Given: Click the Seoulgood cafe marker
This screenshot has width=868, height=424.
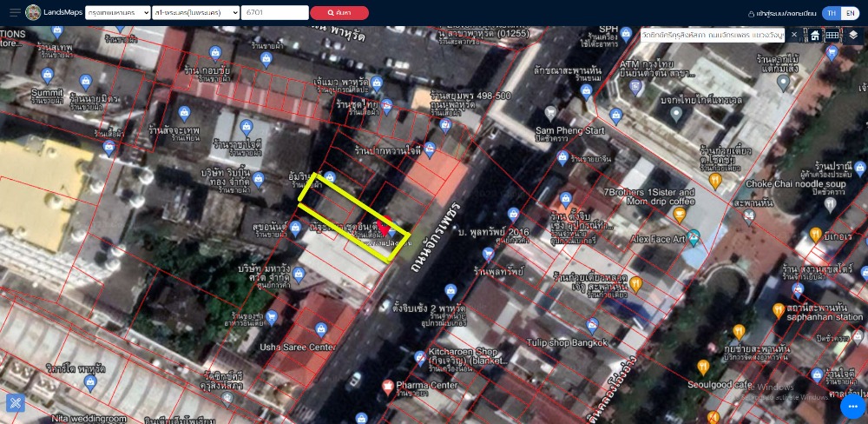Looking at the screenshot, I should point(703,367).
